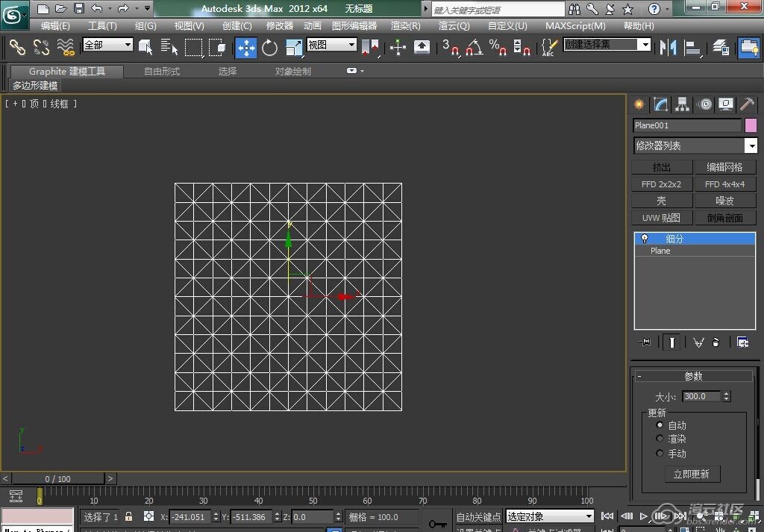
Task: Collapse the 参数 rollout
Action: point(639,376)
